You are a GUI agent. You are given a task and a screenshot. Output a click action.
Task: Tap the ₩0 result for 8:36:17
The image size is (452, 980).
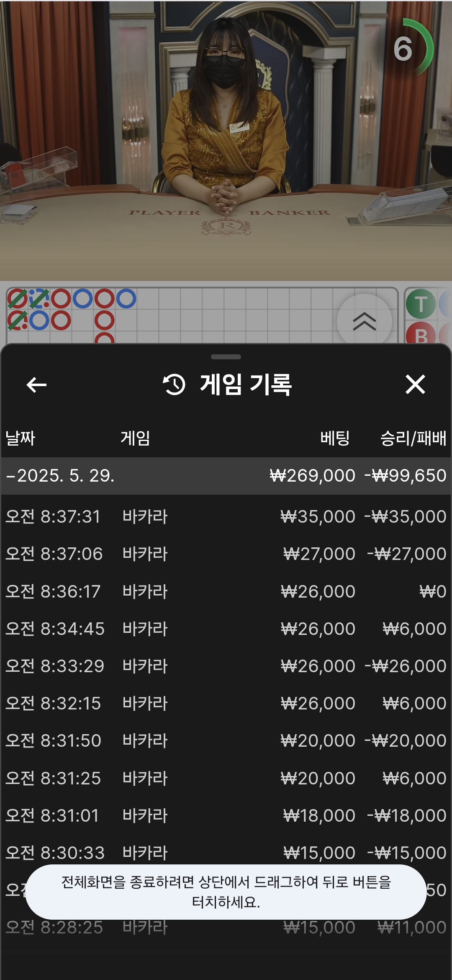[x=433, y=591]
